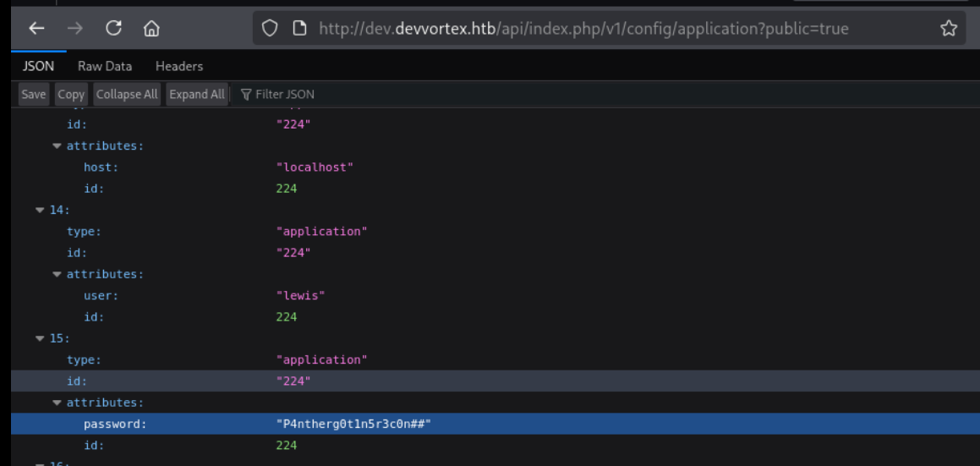Click the "P4ntherg0t1n5r3c0n##" value
Viewport: 980px width, 466px height.
[x=353, y=424]
